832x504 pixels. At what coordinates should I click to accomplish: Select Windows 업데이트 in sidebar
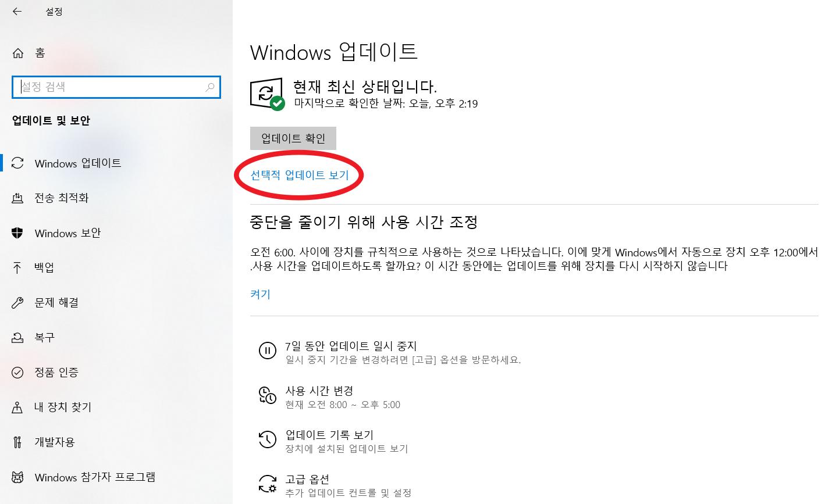tap(78, 163)
